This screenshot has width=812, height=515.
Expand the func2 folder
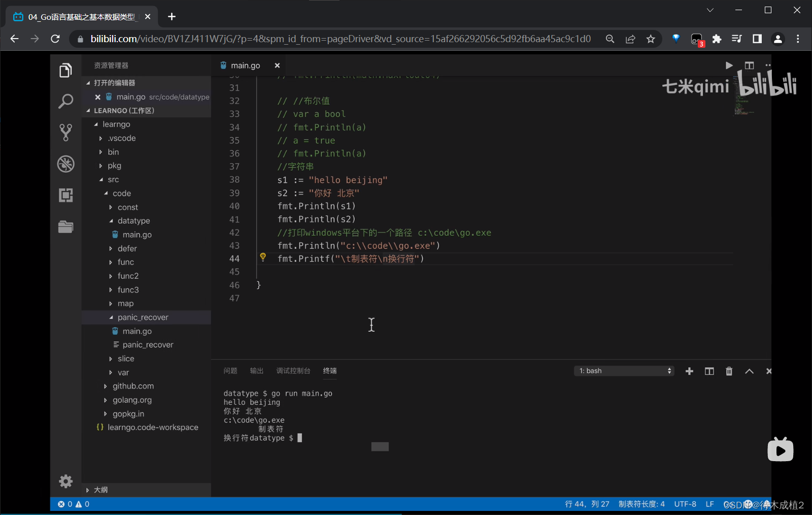pos(146,276)
